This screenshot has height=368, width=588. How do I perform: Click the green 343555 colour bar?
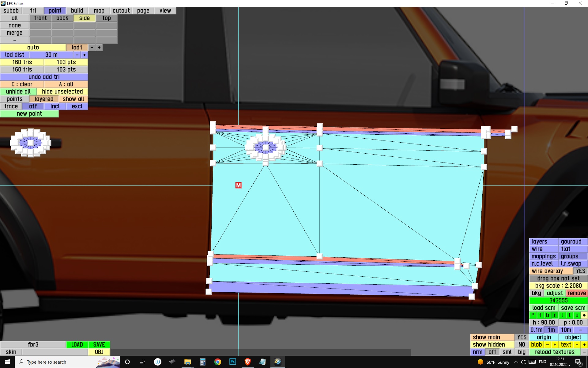[558, 301]
